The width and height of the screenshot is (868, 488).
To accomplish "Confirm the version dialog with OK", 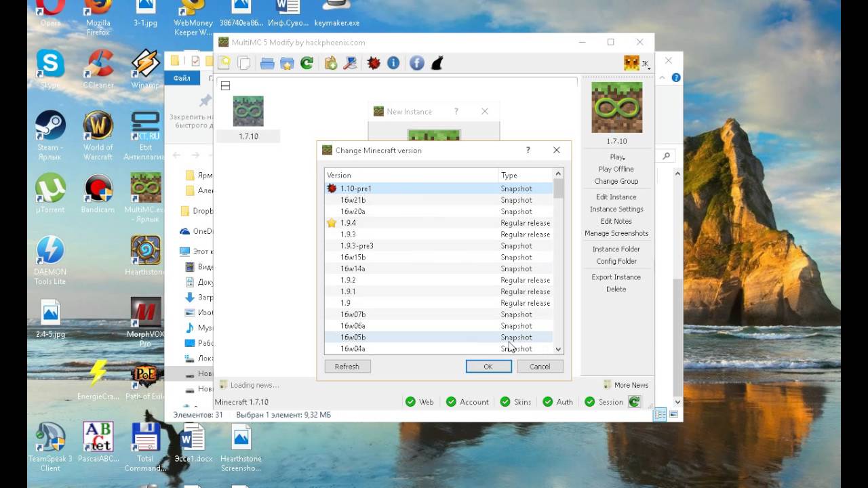I will (488, 367).
